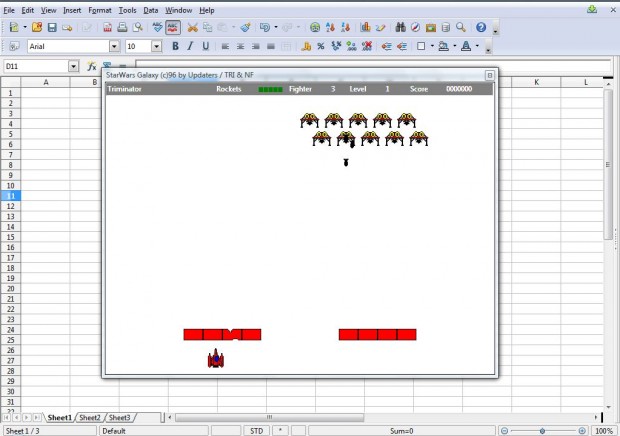Show Draw functions pencil icon
Viewport: 620px width, 436px height.
pos(380,27)
